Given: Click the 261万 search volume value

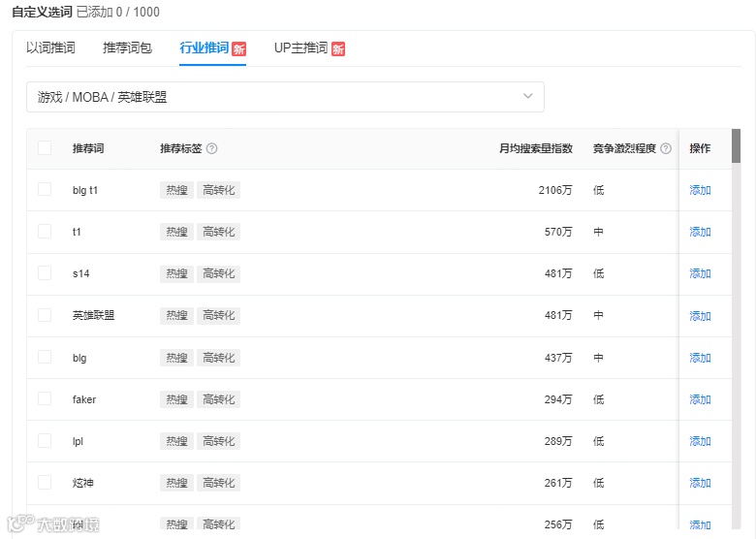Looking at the screenshot, I should (558, 483).
